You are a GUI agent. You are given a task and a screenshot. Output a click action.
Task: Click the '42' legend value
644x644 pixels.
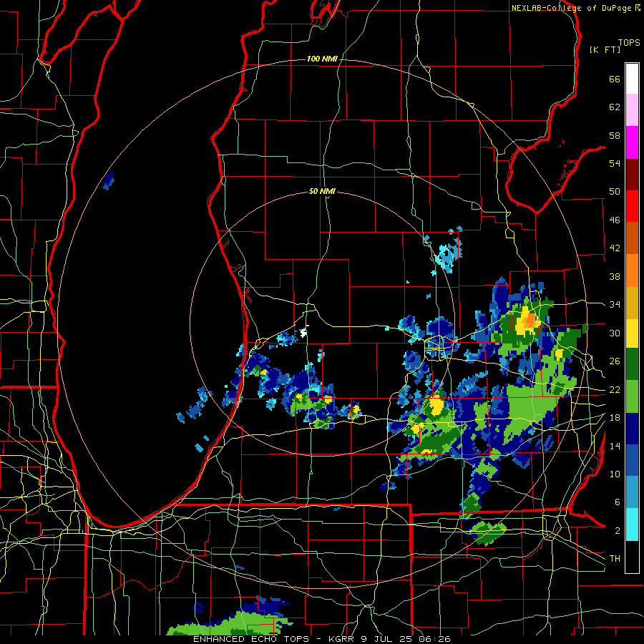[x=615, y=248]
